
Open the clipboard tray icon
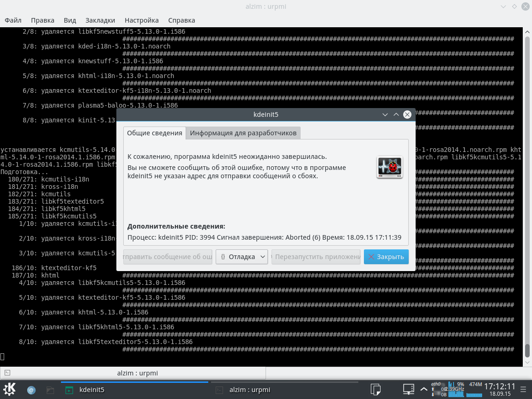click(375, 389)
